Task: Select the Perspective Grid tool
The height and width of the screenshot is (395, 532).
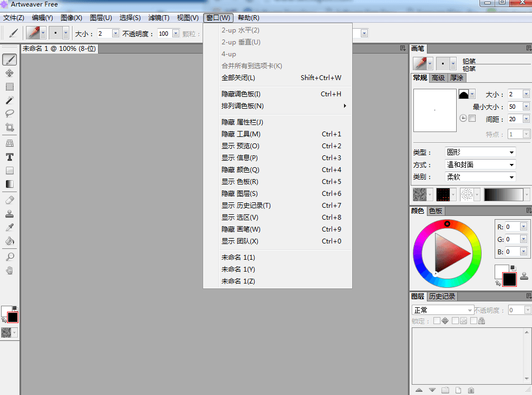Action: [x=10, y=143]
